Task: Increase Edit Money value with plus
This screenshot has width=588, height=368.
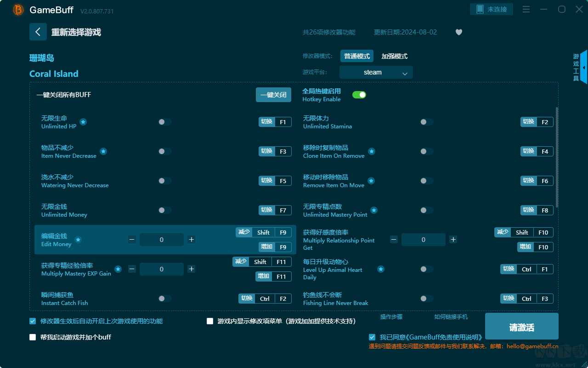Action: (x=192, y=240)
